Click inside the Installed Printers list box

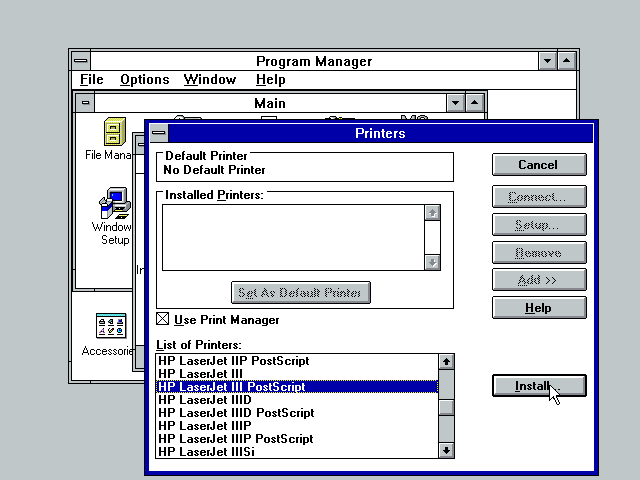coord(293,237)
